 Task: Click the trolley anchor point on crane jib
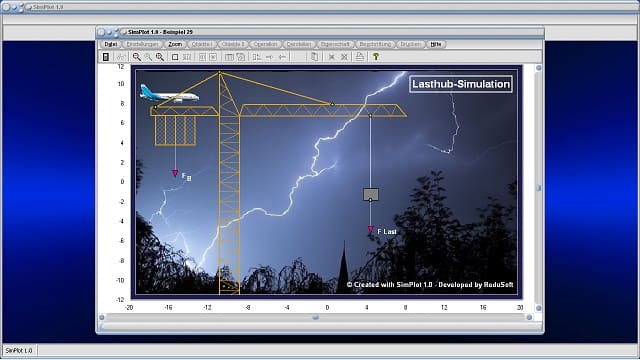pos(370,116)
